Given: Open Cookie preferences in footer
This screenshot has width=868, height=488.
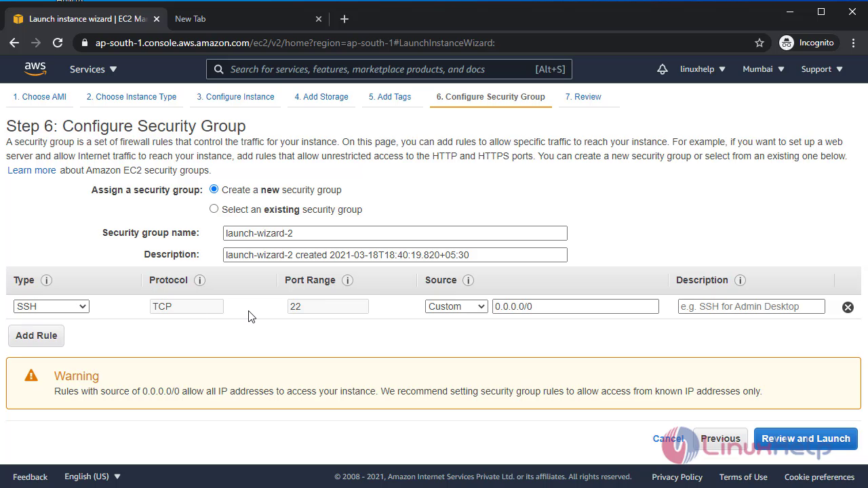Looking at the screenshot, I should click(x=819, y=476).
